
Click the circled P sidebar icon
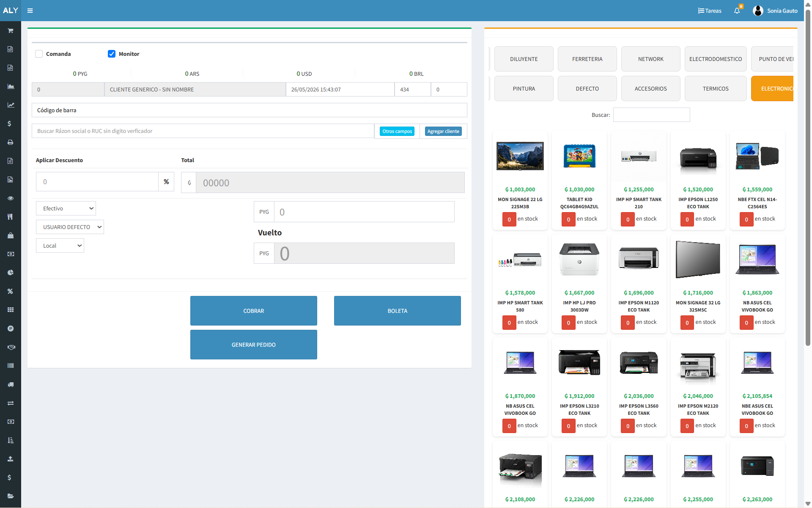pyautogui.click(x=11, y=329)
